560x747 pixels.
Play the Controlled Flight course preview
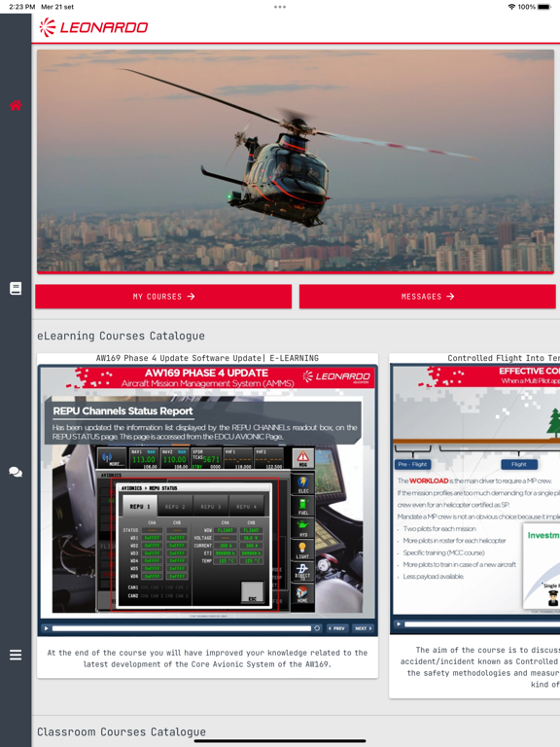pyautogui.click(x=399, y=624)
